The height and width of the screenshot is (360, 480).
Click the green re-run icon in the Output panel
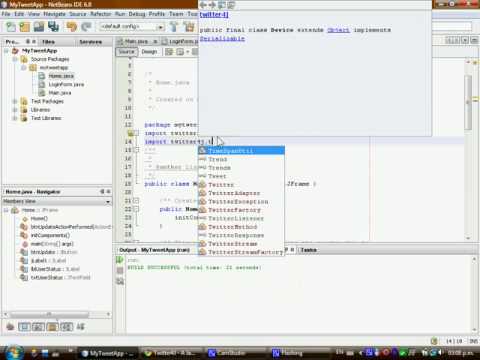point(120,260)
